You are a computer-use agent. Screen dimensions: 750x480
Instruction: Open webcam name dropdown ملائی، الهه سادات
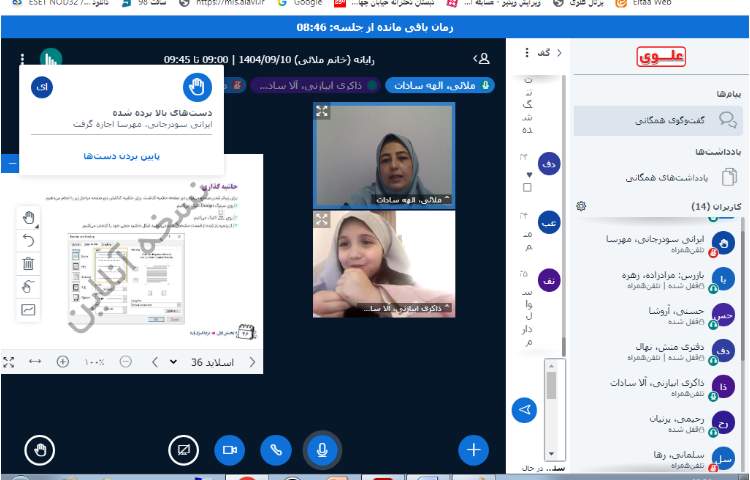coord(413,199)
